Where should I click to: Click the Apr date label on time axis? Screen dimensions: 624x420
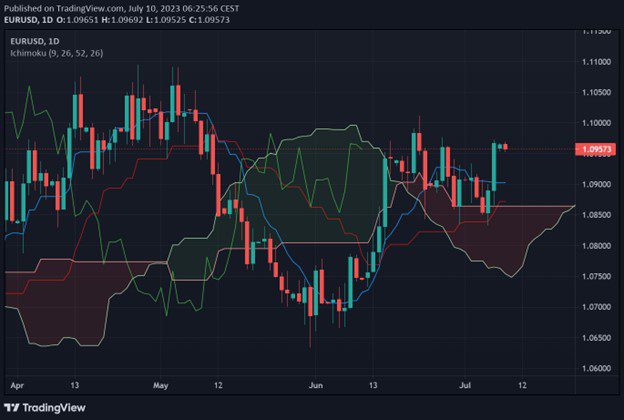(17, 385)
